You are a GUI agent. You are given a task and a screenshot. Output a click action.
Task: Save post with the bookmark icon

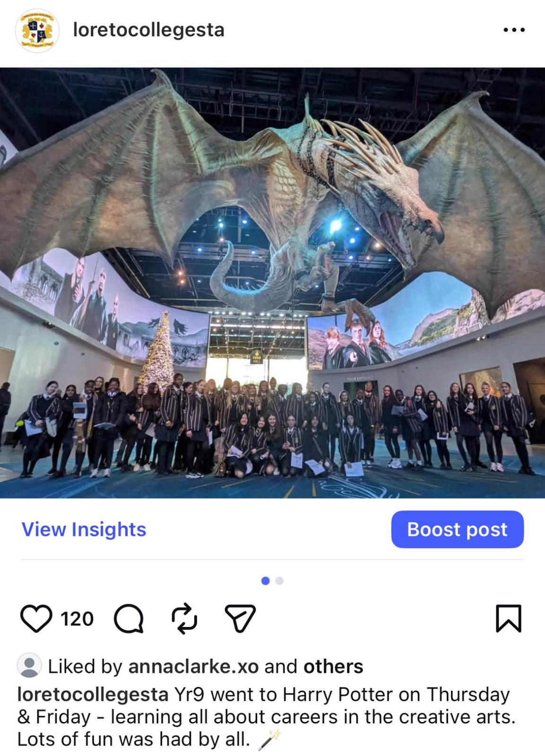[509, 619]
